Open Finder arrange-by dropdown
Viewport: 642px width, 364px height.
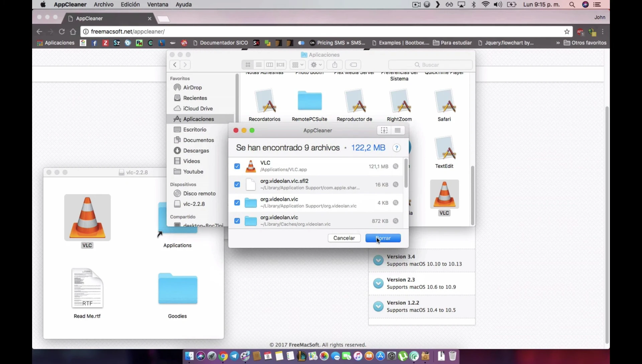click(x=298, y=65)
